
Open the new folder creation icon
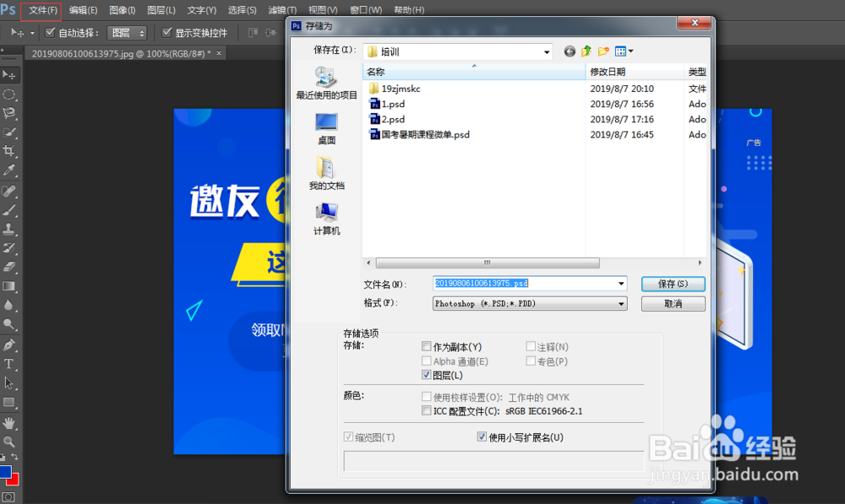pos(603,51)
